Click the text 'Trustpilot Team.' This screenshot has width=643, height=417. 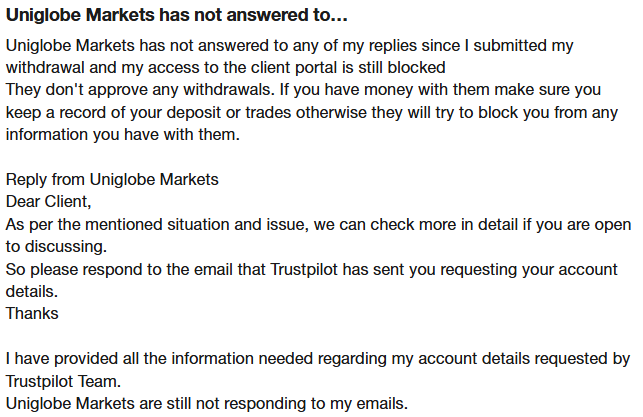pos(64,381)
